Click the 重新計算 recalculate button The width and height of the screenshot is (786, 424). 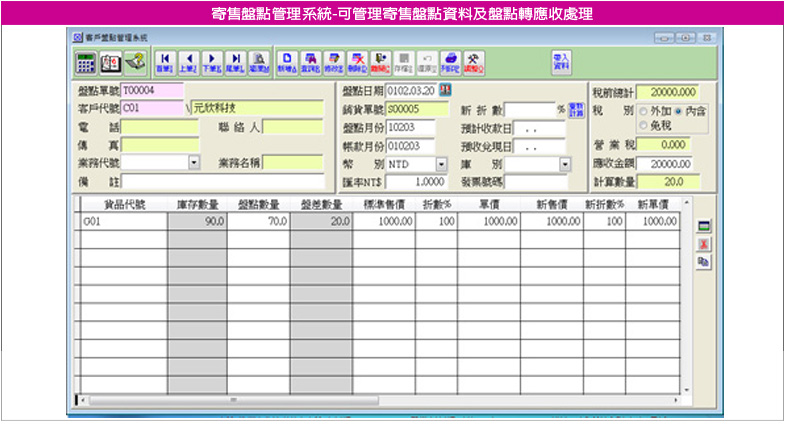[575, 110]
